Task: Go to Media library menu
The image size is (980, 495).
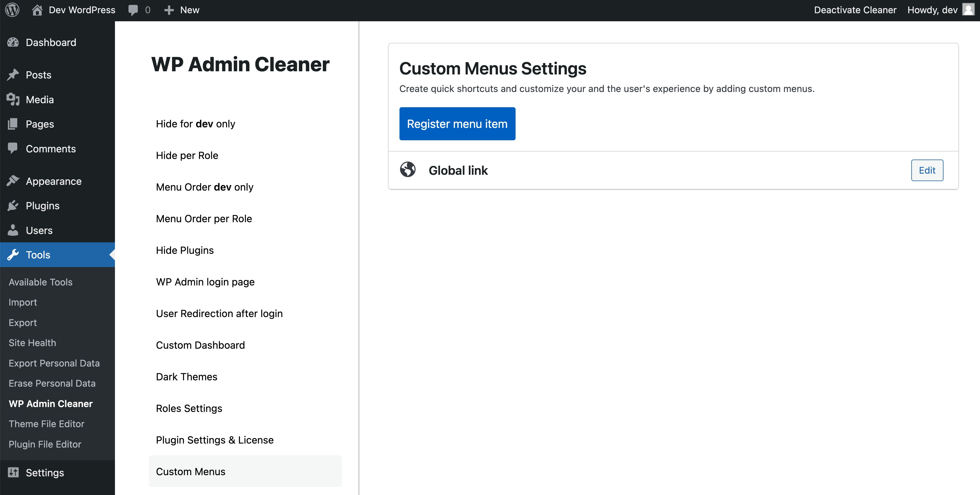Action: tap(40, 100)
